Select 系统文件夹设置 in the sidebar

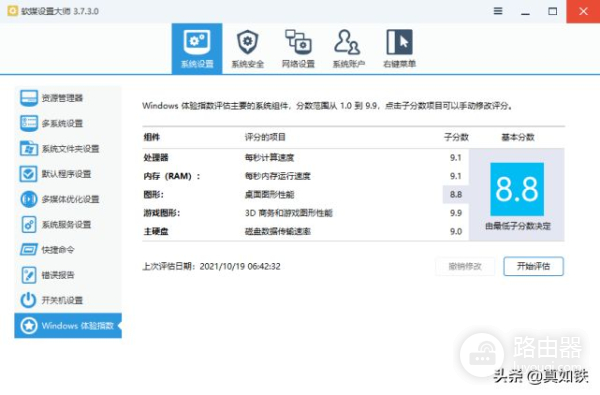point(68,149)
